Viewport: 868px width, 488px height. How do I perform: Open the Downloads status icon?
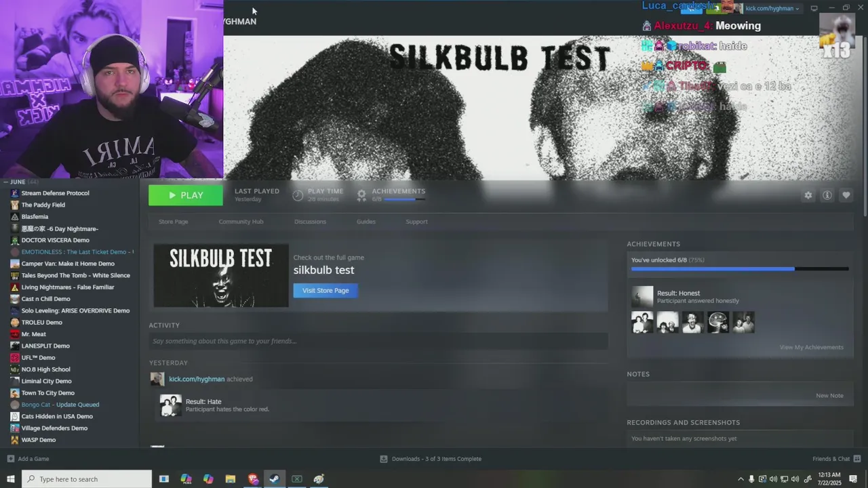pos(383,459)
